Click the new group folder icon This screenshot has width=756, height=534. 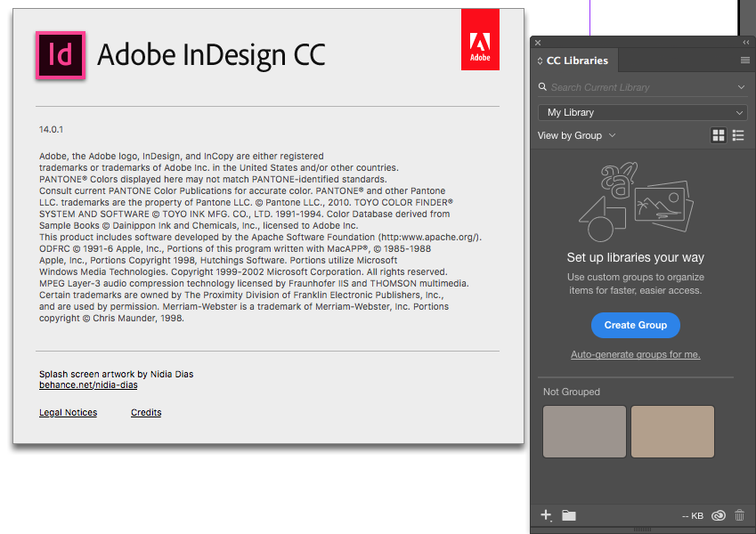[x=569, y=515]
